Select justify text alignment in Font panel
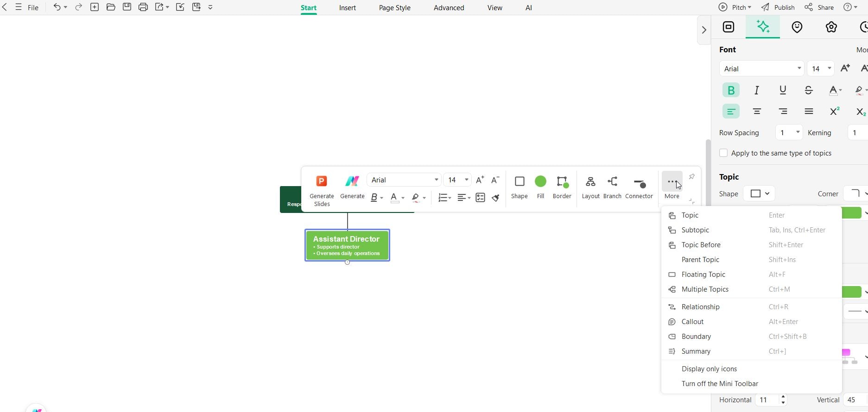Image resolution: width=868 pixels, height=412 pixels. [809, 111]
